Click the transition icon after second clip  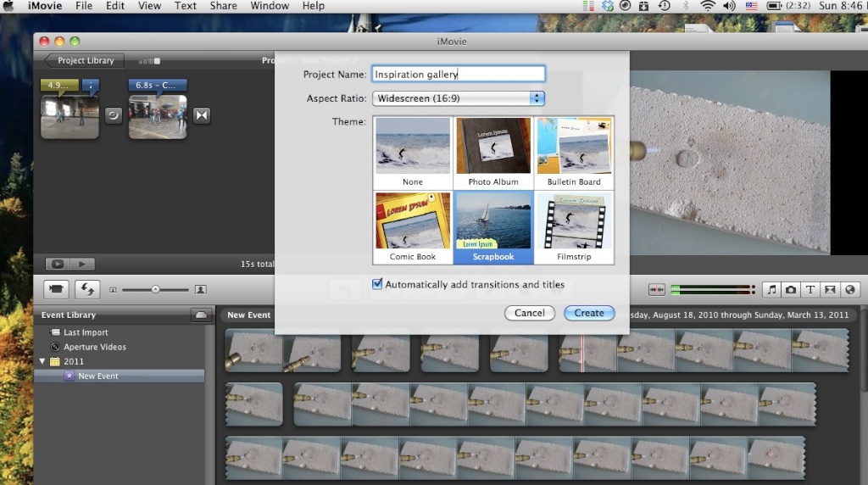coord(202,115)
